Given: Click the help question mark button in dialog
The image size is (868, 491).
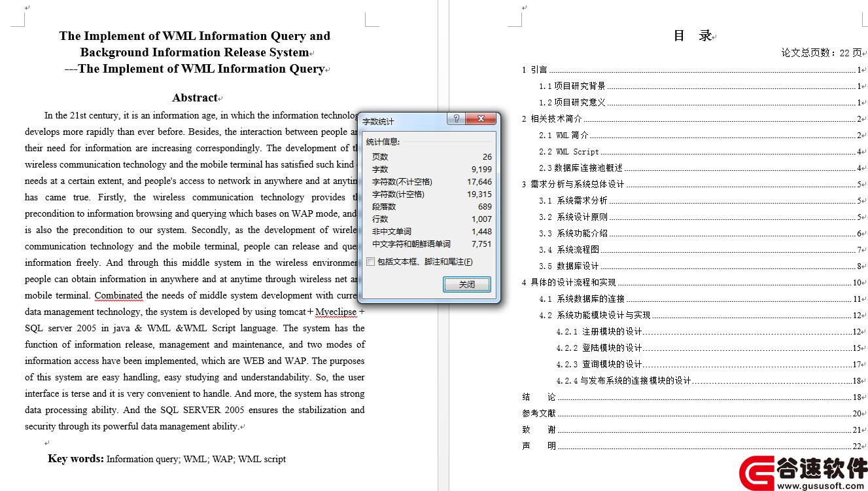Looking at the screenshot, I should click(457, 118).
